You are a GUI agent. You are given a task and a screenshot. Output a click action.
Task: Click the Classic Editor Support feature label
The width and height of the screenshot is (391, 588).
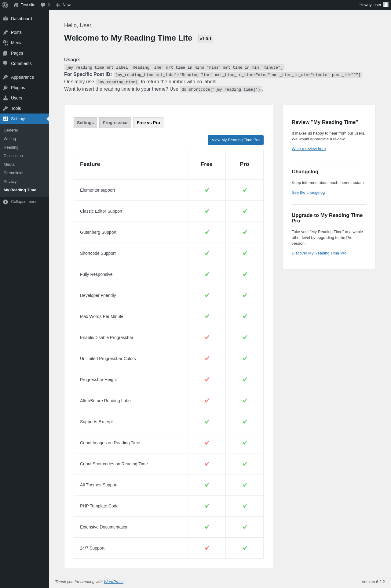(101, 211)
